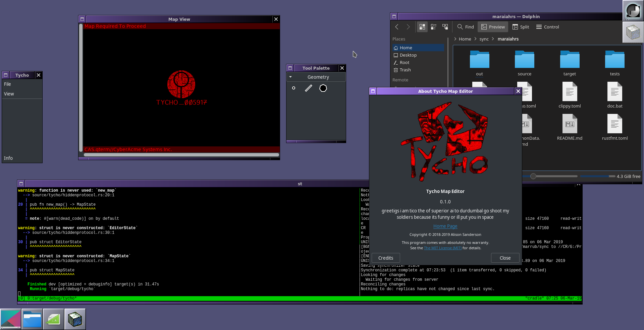Screen dimensions: 644x330
Task: Toggle Split view in Dolphin
Action: click(521, 27)
